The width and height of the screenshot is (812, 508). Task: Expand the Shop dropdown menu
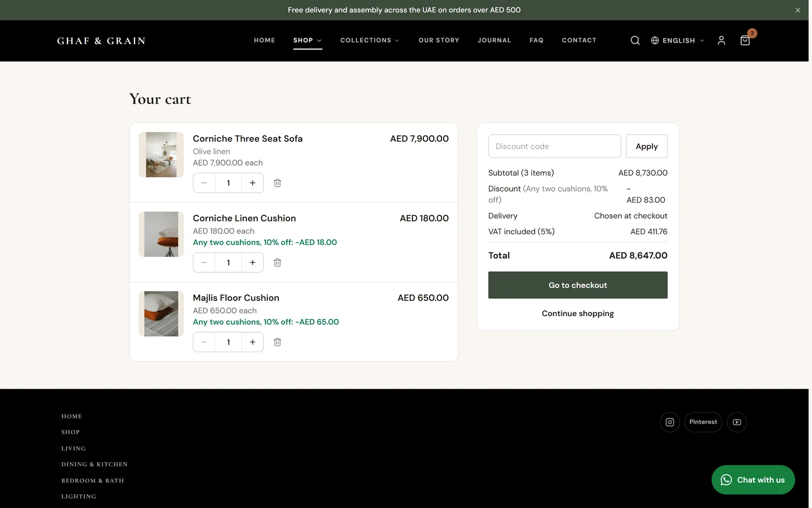(x=308, y=41)
